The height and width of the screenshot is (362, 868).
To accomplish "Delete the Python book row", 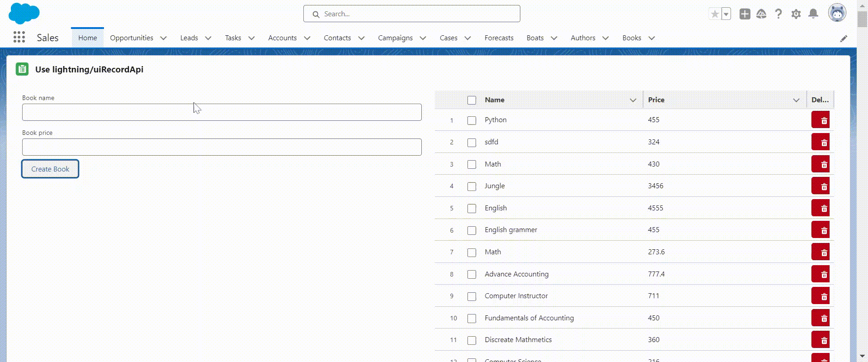I will (x=820, y=120).
